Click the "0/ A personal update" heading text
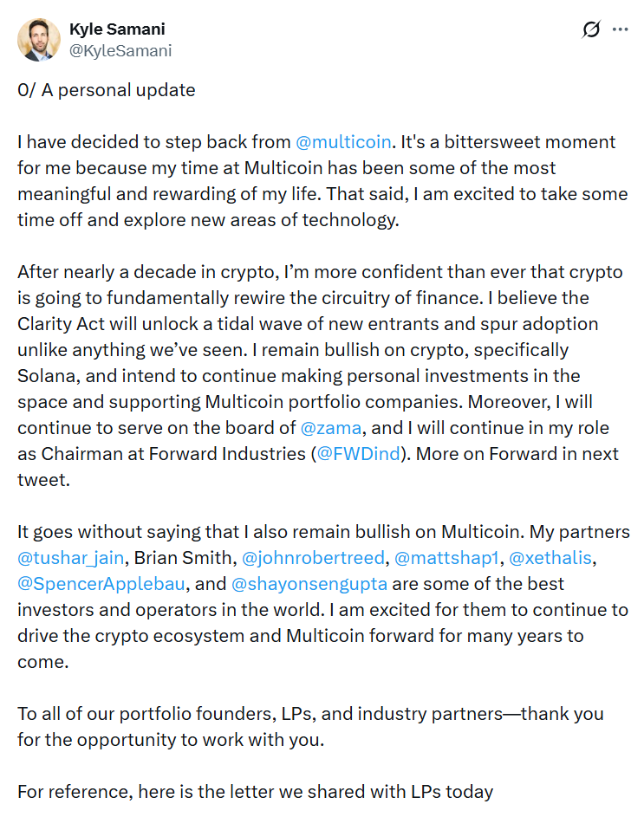Screen dimensions: 644x817 pyautogui.click(x=107, y=90)
